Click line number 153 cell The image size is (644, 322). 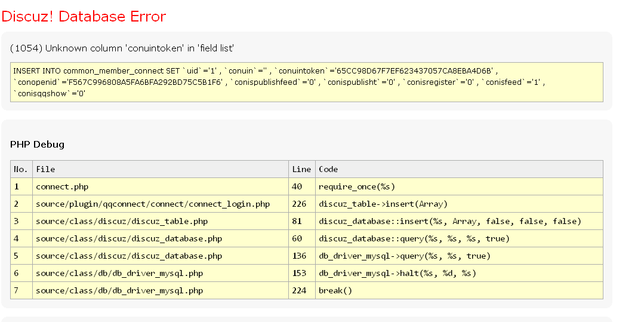[299, 273]
